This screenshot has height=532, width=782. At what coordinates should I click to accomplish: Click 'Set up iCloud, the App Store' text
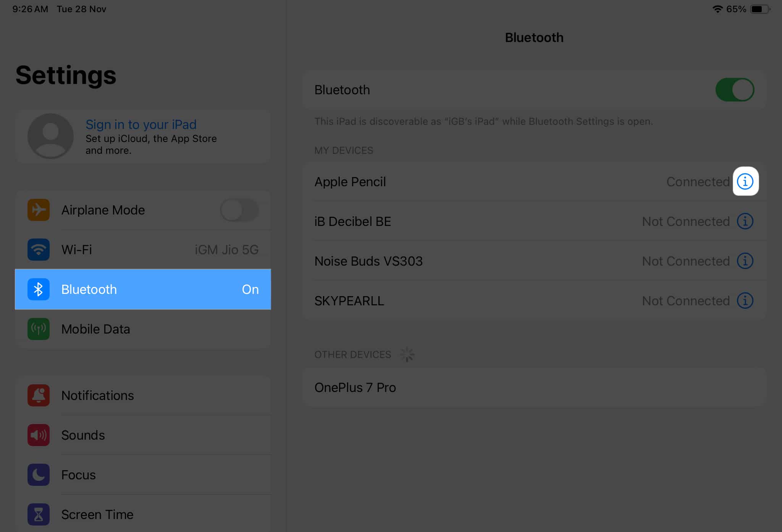pos(151,139)
